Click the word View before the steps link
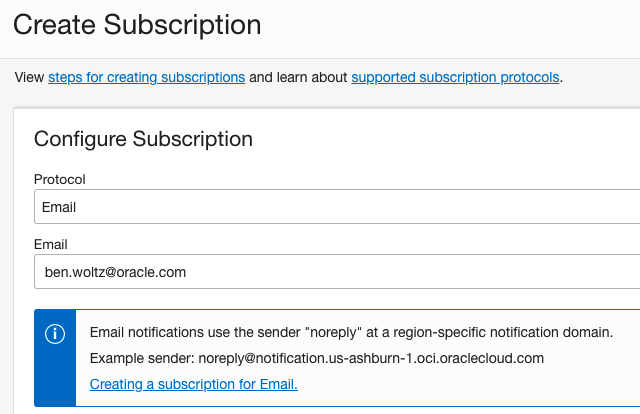The image size is (640, 414). pyautogui.click(x=30, y=77)
